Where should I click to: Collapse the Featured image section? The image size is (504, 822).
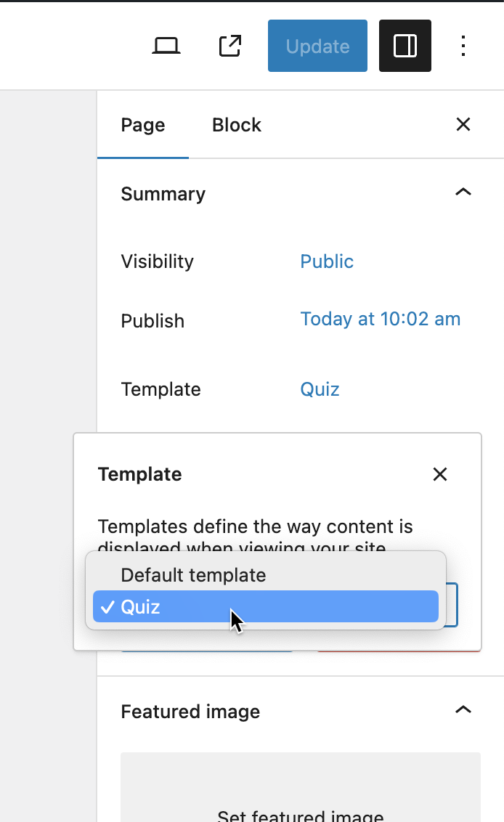click(463, 710)
